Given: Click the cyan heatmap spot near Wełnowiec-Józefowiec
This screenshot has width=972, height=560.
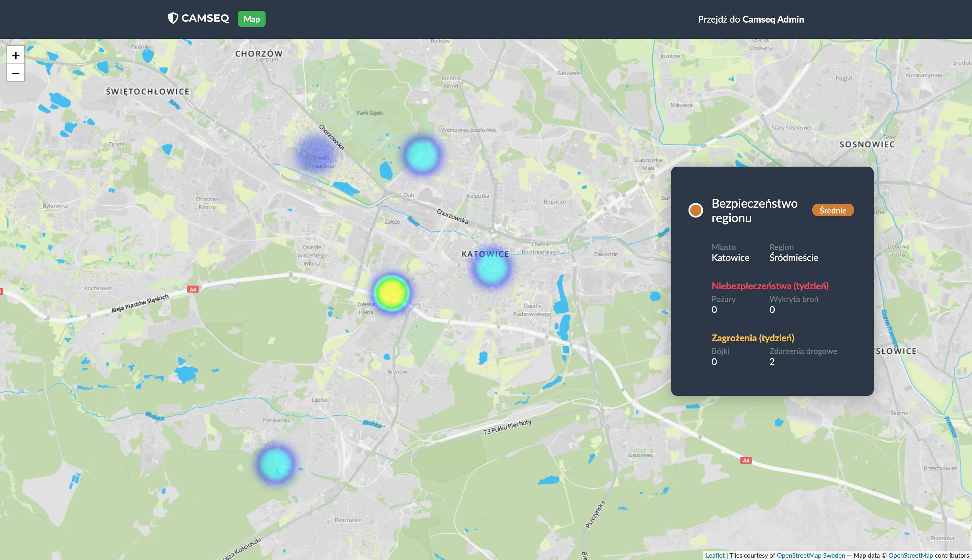Looking at the screenshot, I should (x=421, y=155).
